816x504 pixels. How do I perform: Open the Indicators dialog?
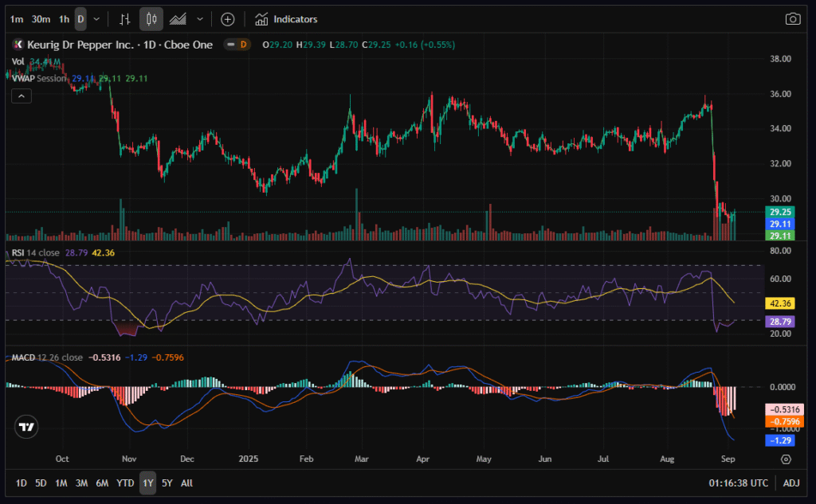coord(286,19)
